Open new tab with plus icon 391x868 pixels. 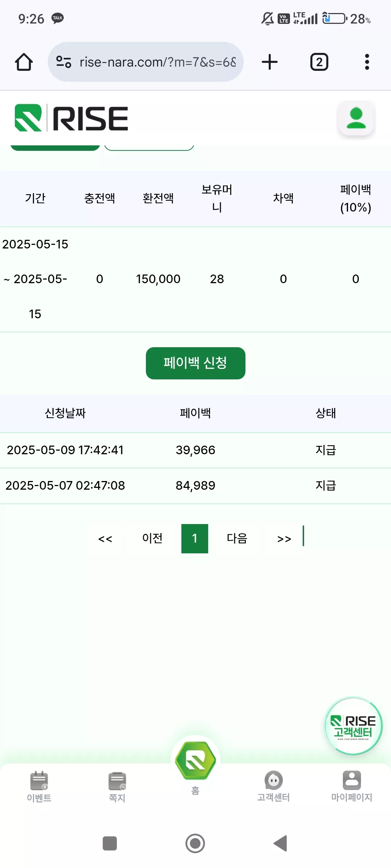[270, 62]
